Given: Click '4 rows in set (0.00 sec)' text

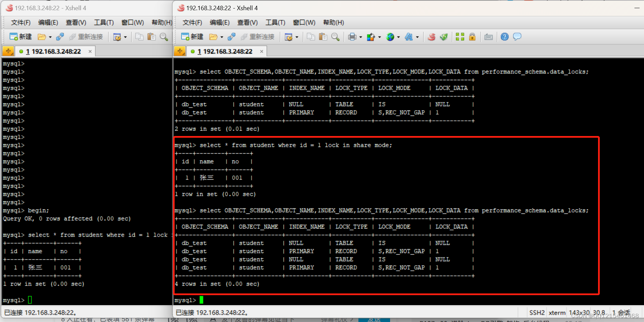Looking at the screenshot, I should [x=217, y=284].
